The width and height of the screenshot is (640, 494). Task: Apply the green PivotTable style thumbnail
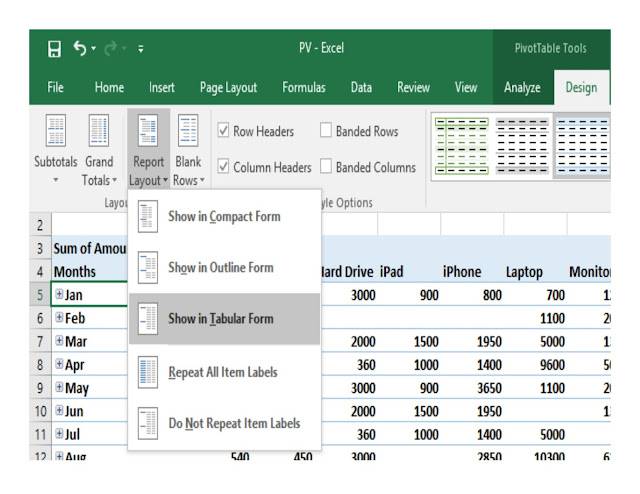(462, 146)
